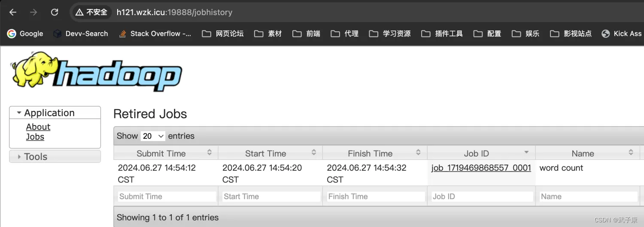This screenshot has width=644, height=227.
Task: Open the Devv-Search bookmark
Action: (x=80, y=34)
